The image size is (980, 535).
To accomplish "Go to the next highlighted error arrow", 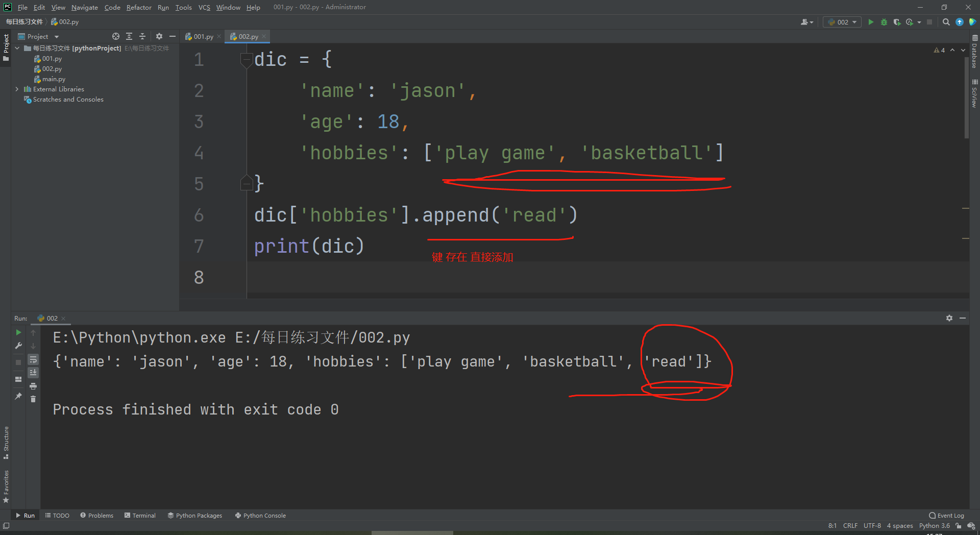I will pyautogui.click(x=963, y=50).
